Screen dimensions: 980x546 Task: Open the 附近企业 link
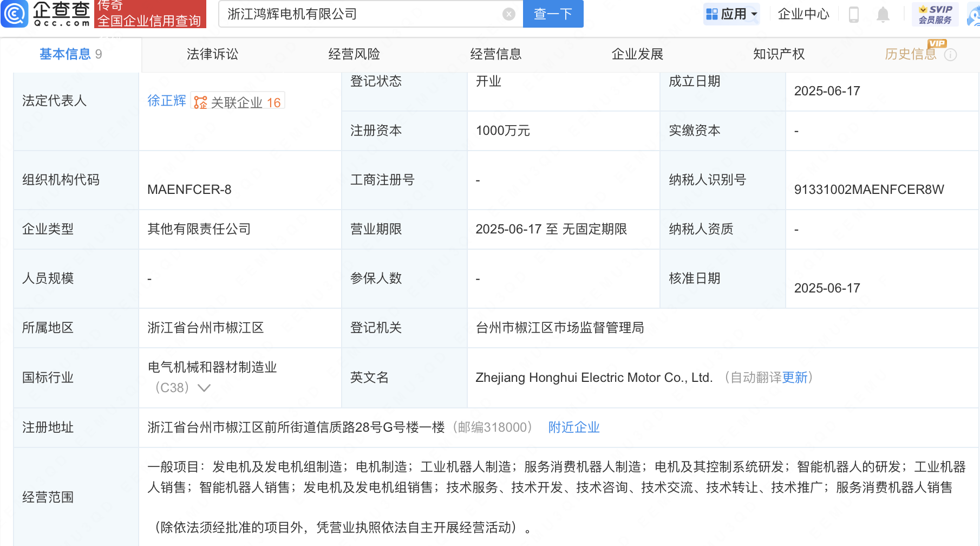click(574, 427)
